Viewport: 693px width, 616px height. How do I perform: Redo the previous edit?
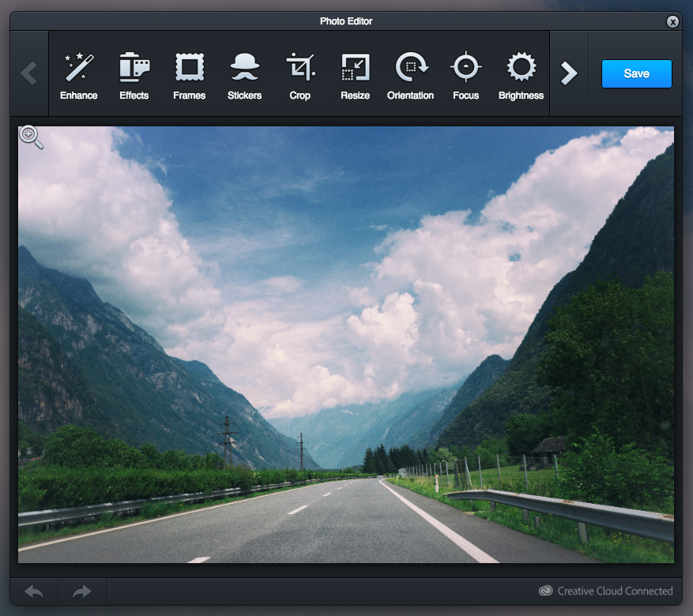82,592
